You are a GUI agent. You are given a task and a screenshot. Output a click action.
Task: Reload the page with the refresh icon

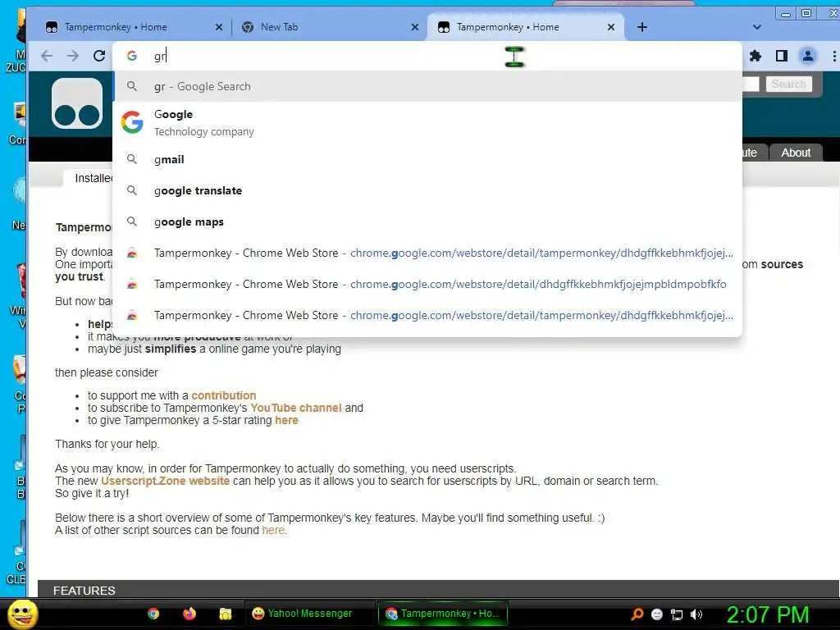tap(99, 56)
